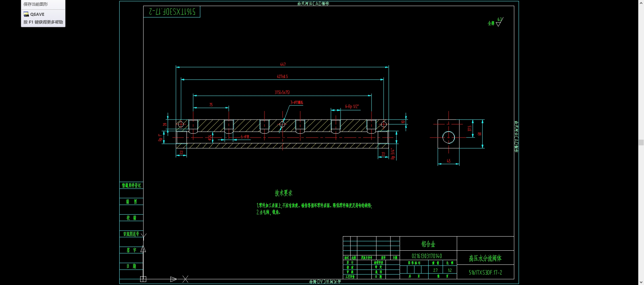
Task: Select the 2.7 weight value
Action: (436, 270)
